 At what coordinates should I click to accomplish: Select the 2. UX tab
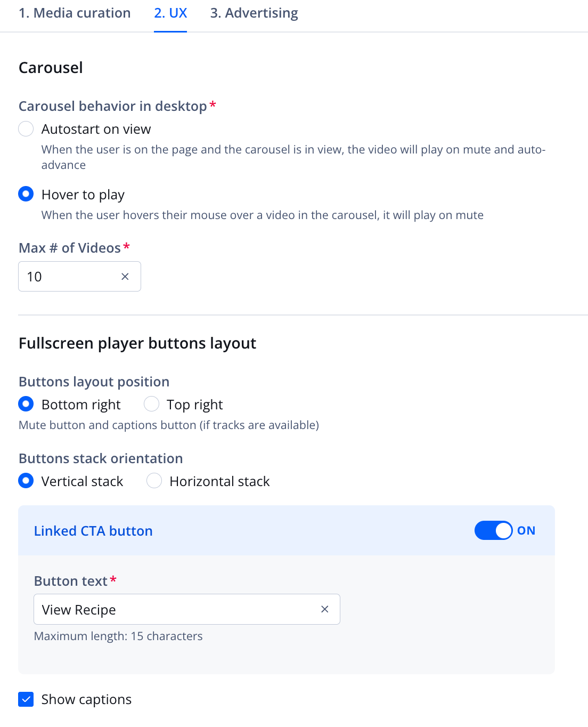(170, 13)
